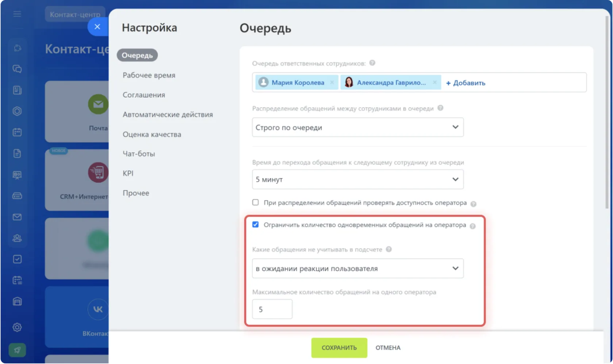
Task: Open the Чат-боты section
Action: coord(139,154)
